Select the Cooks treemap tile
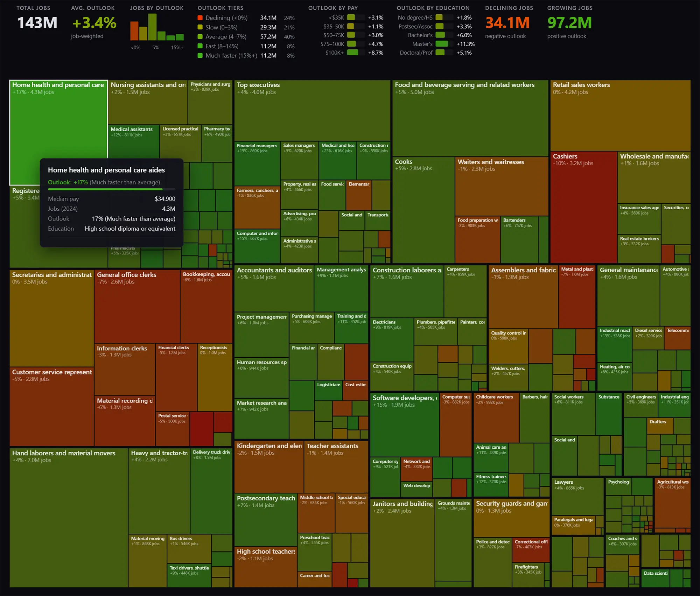Image resolution: width=700 pixels, height=596 pixels. pos(423,210)
